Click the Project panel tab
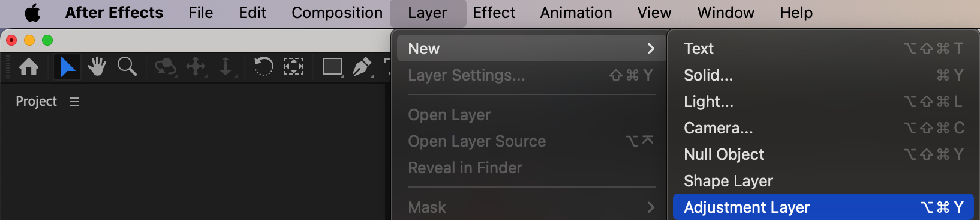 (36, 102)
